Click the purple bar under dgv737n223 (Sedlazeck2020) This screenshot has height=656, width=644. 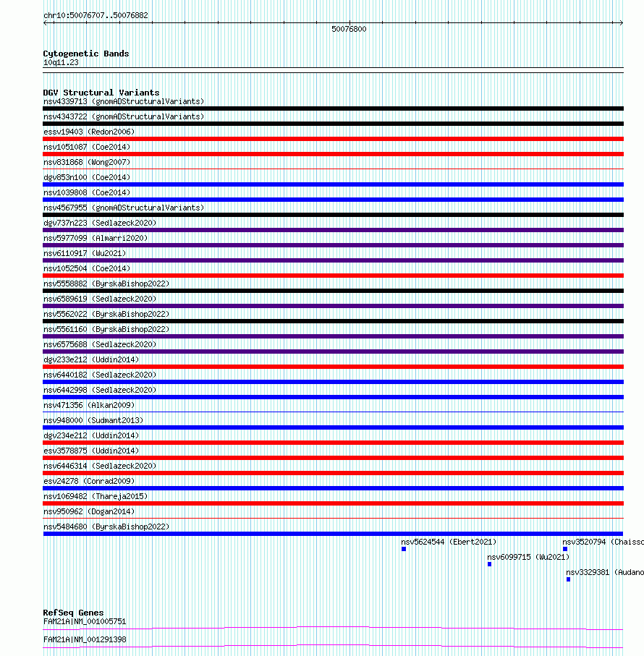(x=333, y=230)
